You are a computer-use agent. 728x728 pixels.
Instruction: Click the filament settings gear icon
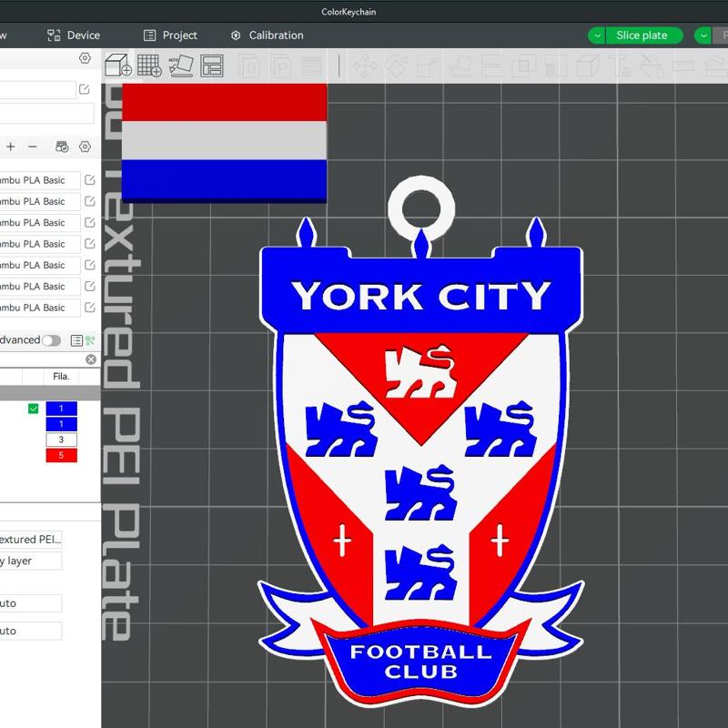[x=86, y=147]
